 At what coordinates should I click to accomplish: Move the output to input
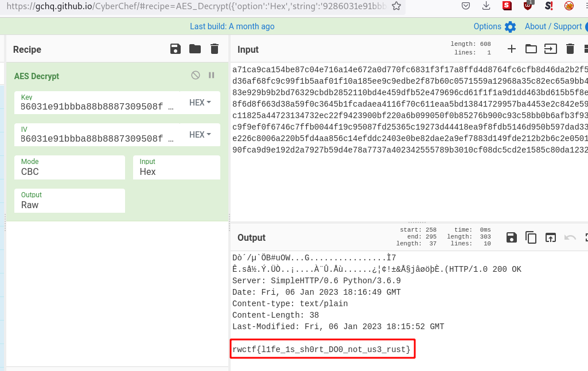tap(551, 237)
